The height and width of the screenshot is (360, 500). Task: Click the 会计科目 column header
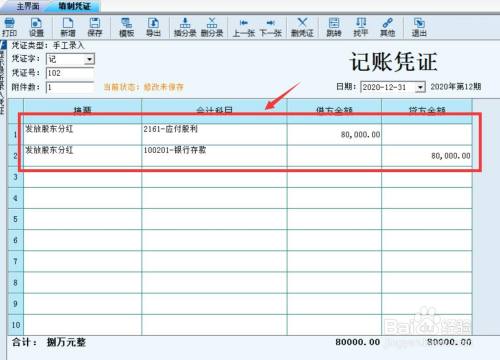coord(214,111)
